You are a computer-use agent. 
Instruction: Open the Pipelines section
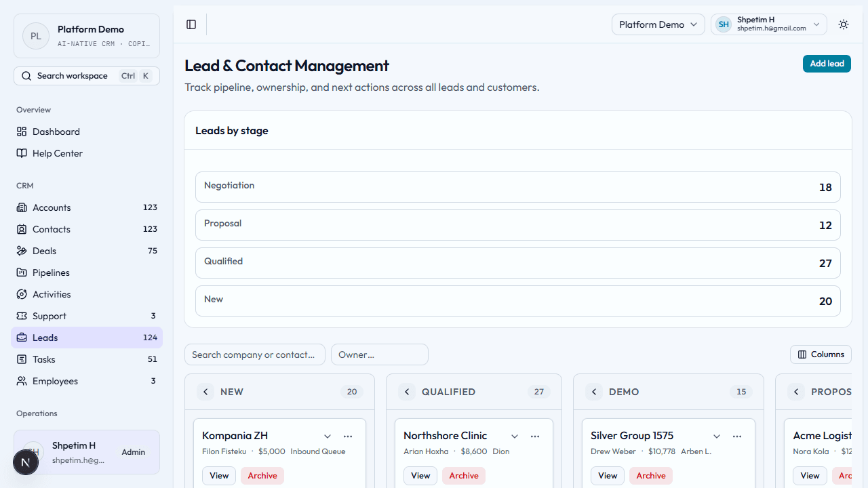point(50,272)
